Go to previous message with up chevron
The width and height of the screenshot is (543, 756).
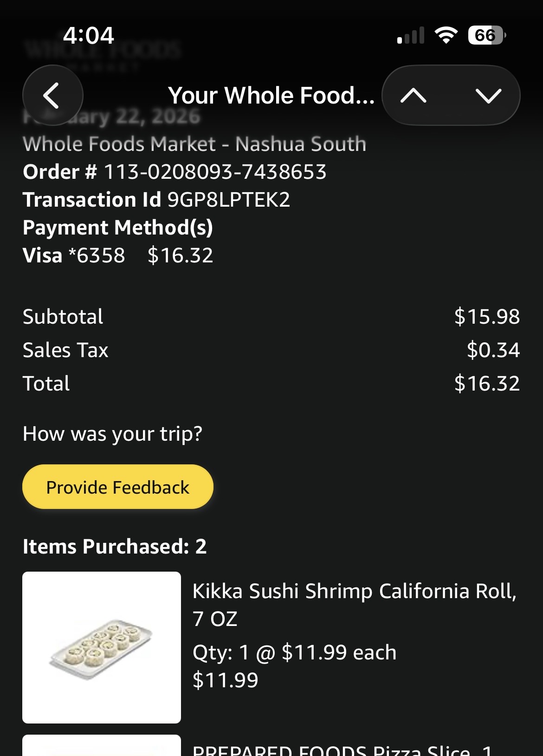pyautogui.click(x=413, y=96)
